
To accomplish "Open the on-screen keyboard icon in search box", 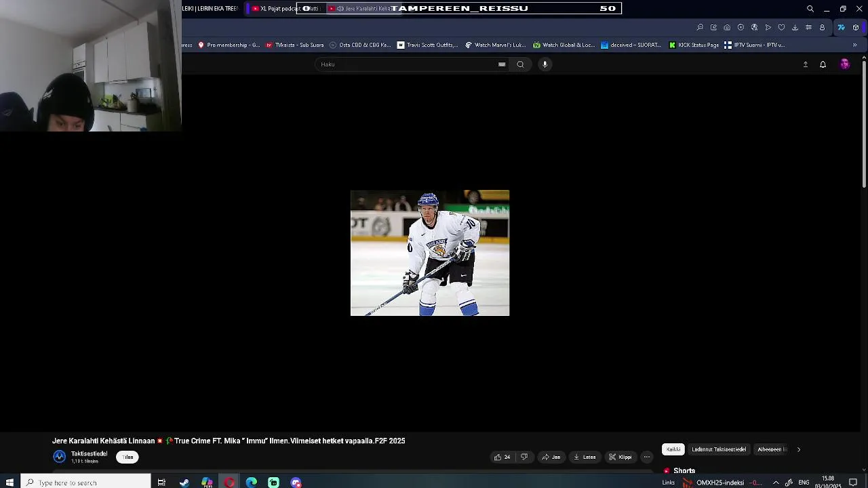I will point(502,64).
